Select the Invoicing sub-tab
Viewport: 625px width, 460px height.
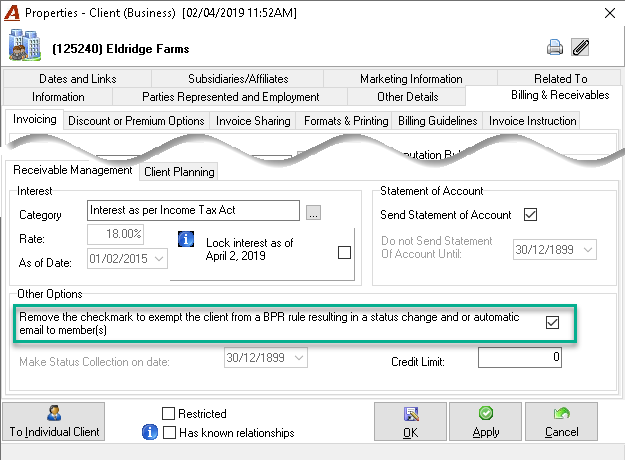pos(35,119)
